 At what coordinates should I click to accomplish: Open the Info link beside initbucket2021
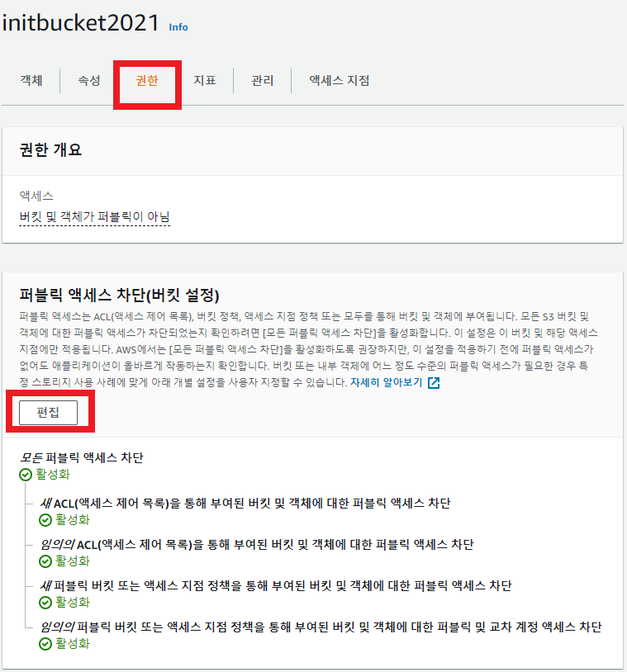(178, 27)
